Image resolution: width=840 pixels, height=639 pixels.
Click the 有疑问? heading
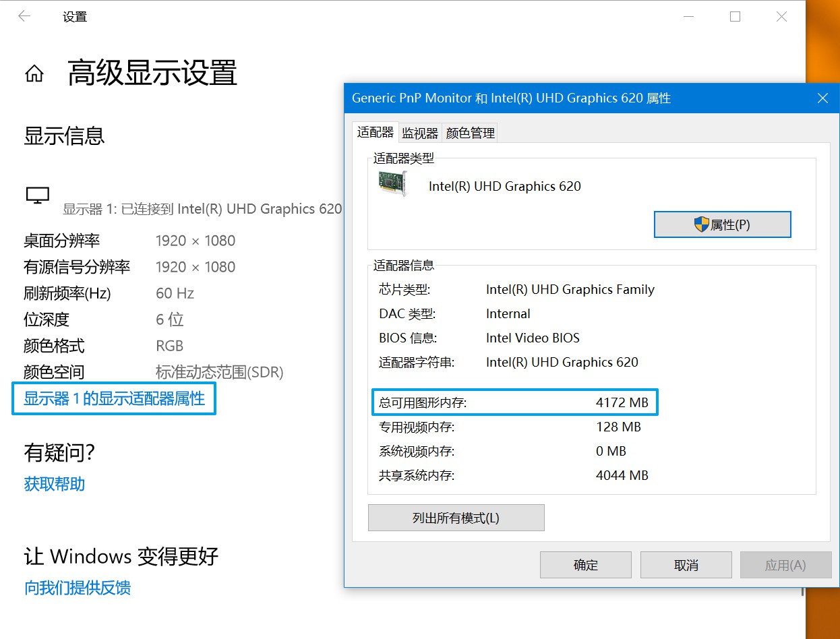(x=59, y=453)
